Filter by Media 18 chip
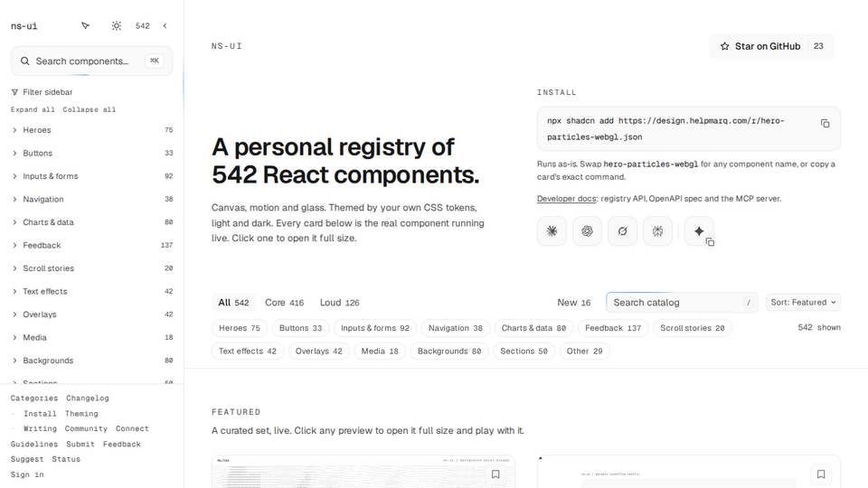 coord(380,352)
